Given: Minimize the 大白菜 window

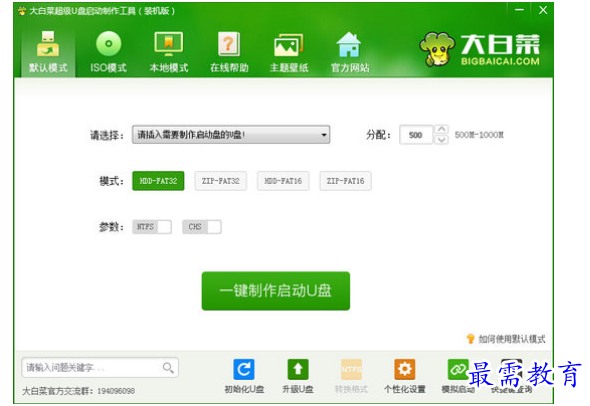Looking at the screenshot, I should point(519,10).
